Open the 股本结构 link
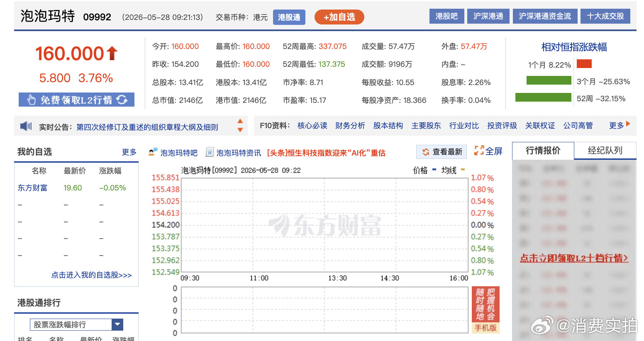Viewport: 644px width, 341px height. (388, 125)
